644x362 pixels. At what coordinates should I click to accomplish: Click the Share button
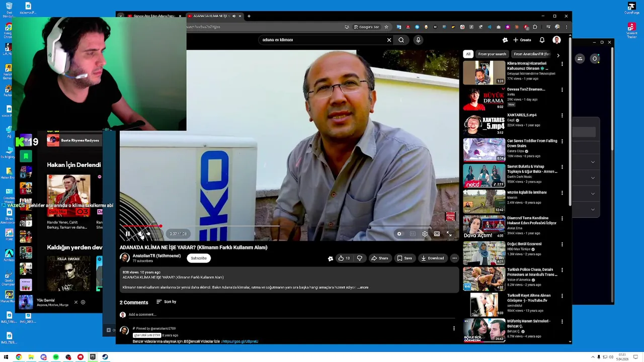pyautogui.click(x=379, y=258)
